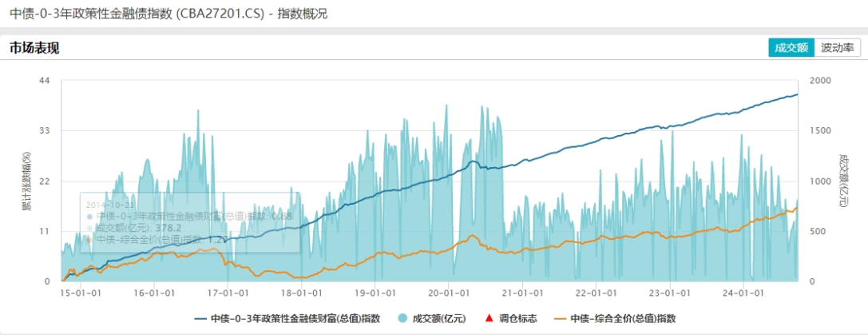Click the 23-01-01 x-axis label
The height and width of the screenshot is (335, 868).
pyautogui.click(x=670, y=292)
